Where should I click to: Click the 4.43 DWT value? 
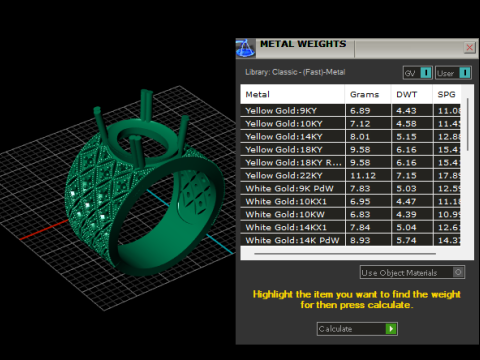[x=406, y=111]
